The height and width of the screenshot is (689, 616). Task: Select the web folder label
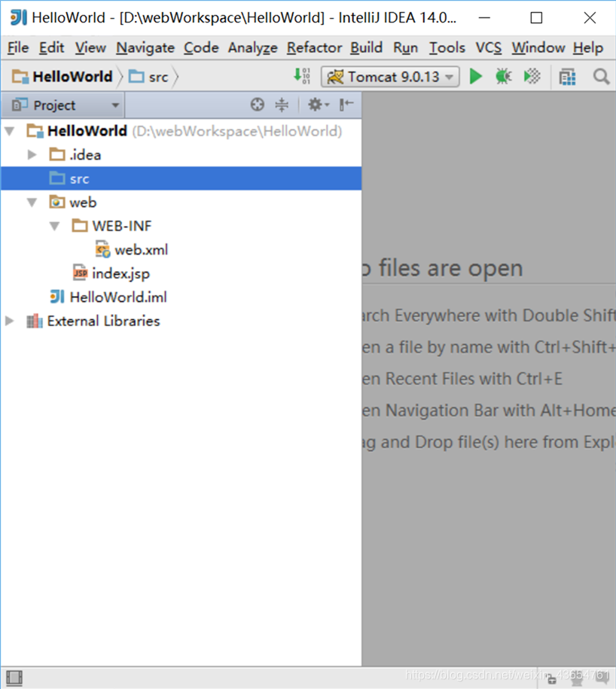tap(83, 202)
